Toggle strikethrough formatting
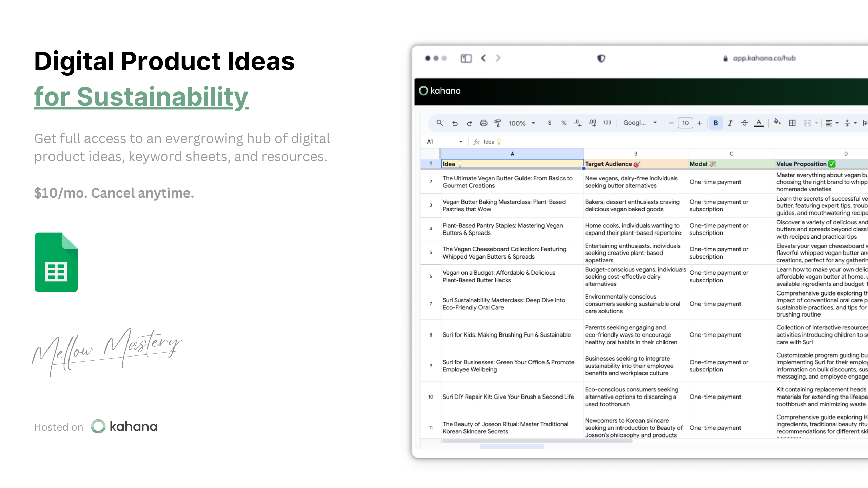Screen dimensions: 868x488 745,123
